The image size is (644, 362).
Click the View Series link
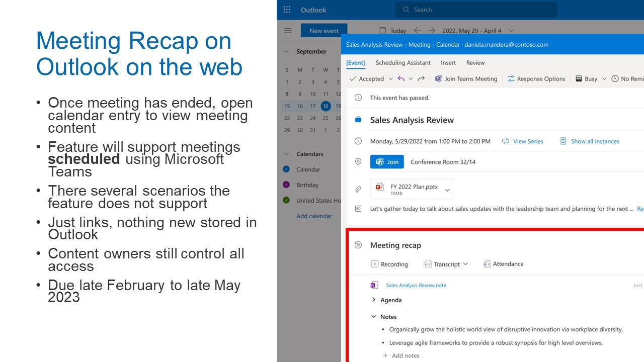click(523, 141)
